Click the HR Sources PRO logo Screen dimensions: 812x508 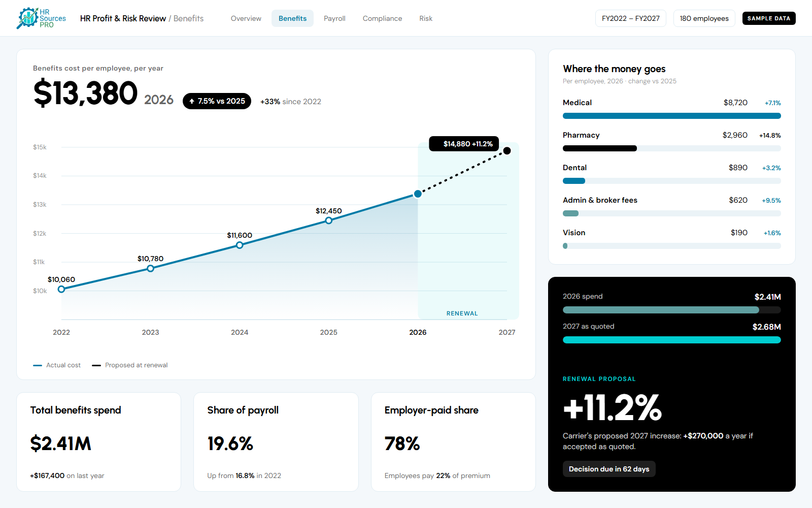tap(41, 18)
